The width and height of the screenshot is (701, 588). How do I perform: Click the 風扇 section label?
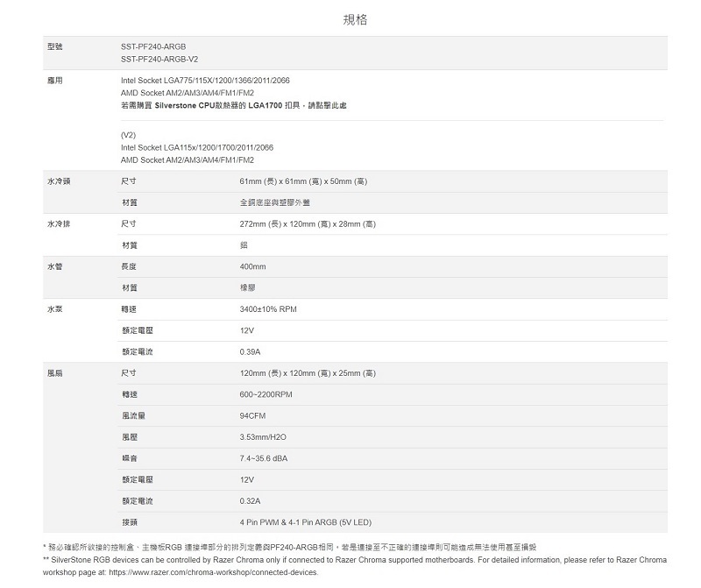tap(54, 373)
